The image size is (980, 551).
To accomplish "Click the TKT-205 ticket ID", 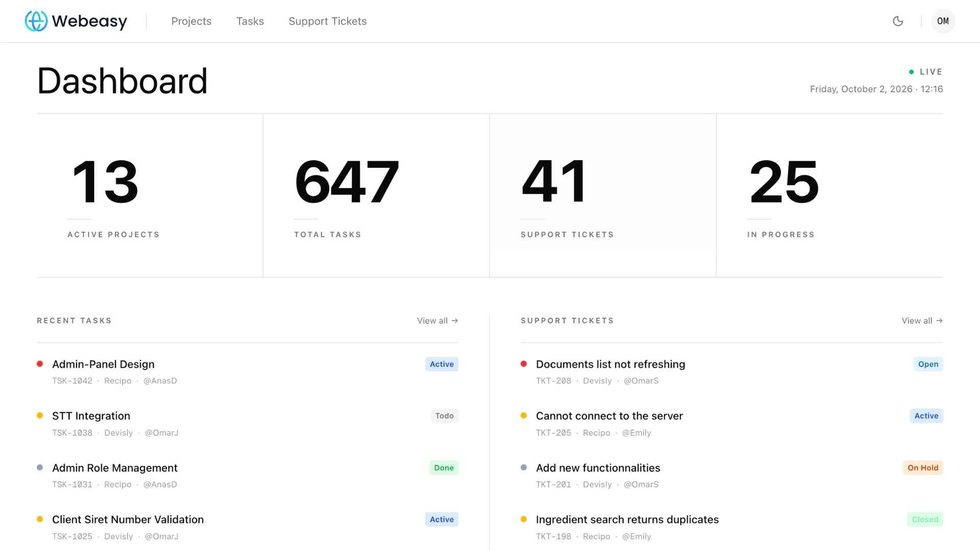I will (x=553, y=433).
